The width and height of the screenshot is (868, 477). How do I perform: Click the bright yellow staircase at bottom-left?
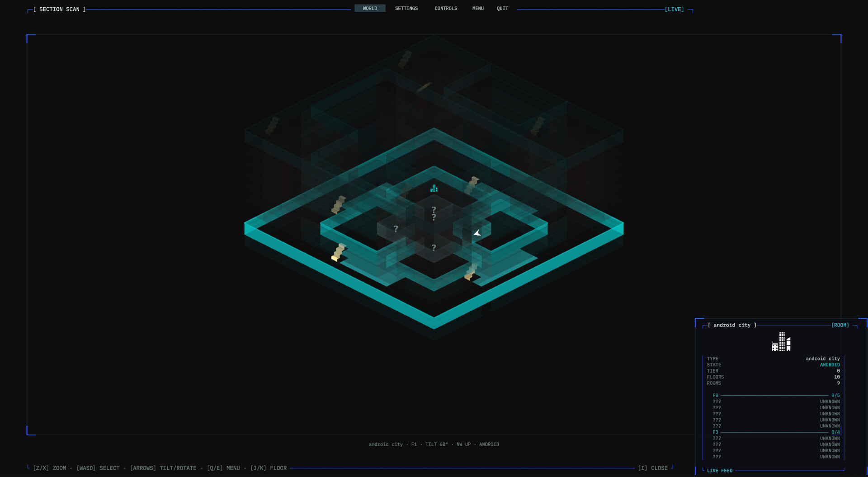pos(339,252)
